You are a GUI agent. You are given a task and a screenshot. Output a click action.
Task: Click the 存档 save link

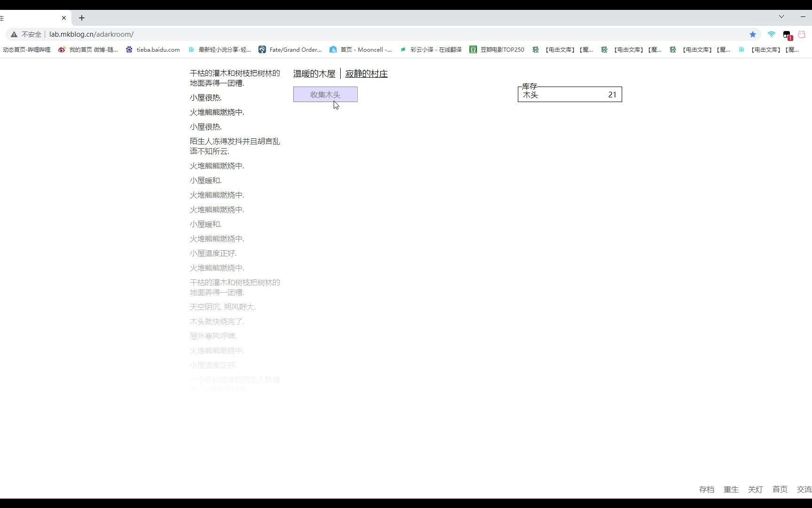[706, 489]
